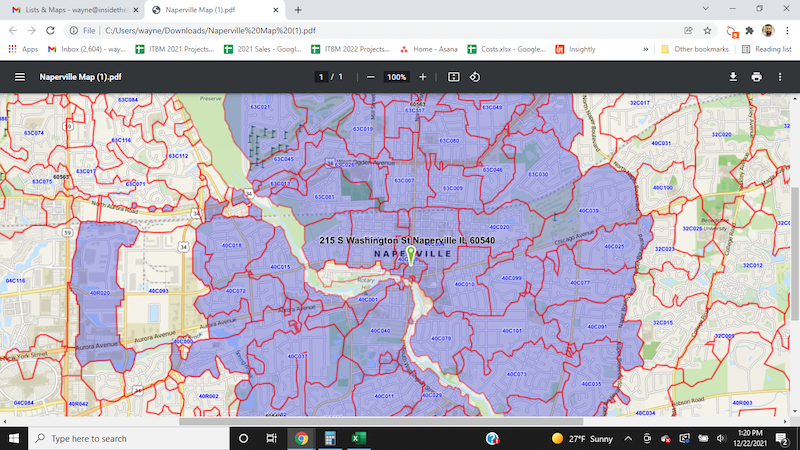The height and width of the screenshot is (450, 800).
Task: Open Excel from the taskbar
Action: click(x=359, y=438)
